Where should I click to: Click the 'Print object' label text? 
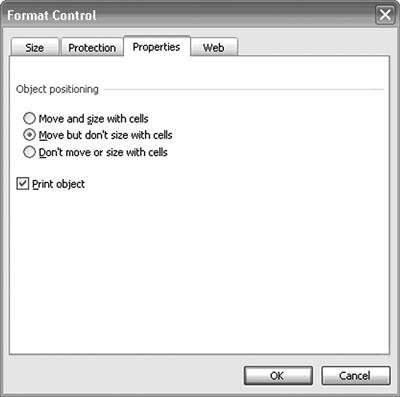point(58,184)
